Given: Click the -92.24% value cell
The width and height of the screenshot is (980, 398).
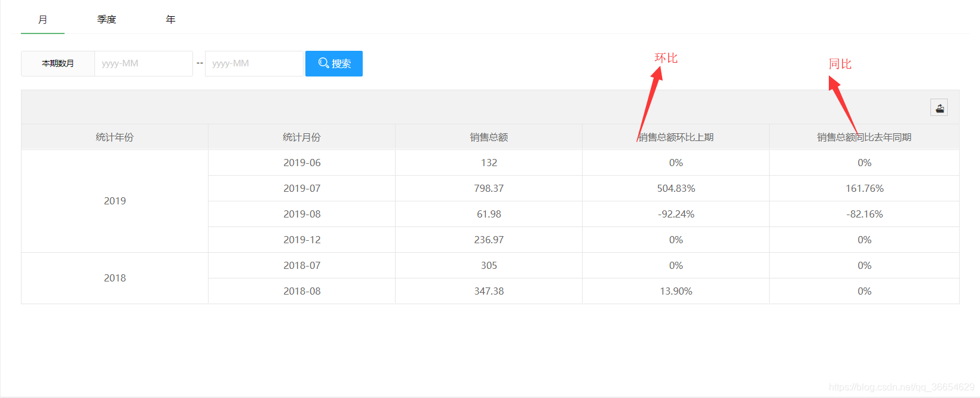Looking at the screenshot, I should click(676, 214).
